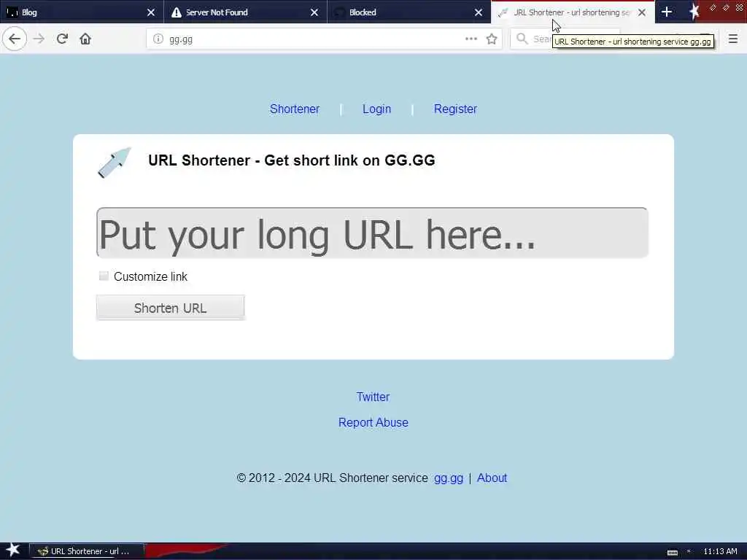The image size is (747, 560).
Task: Open the Login link
Action: coord(376,109)
